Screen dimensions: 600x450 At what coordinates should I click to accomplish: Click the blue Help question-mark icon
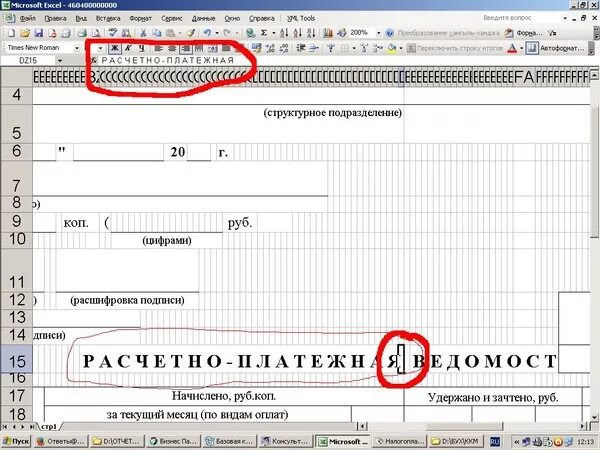point(389,33)
